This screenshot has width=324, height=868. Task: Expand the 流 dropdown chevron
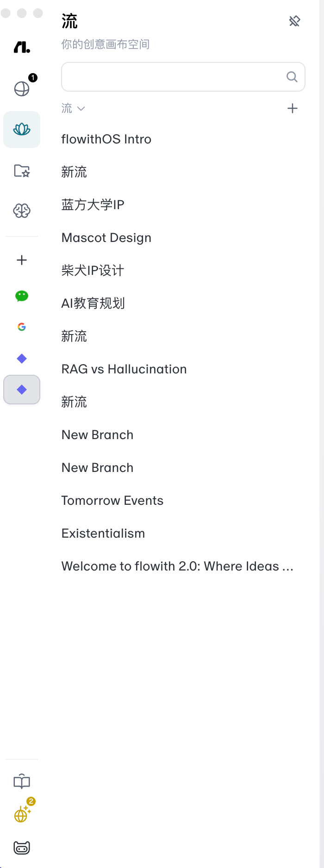[81, 109]
